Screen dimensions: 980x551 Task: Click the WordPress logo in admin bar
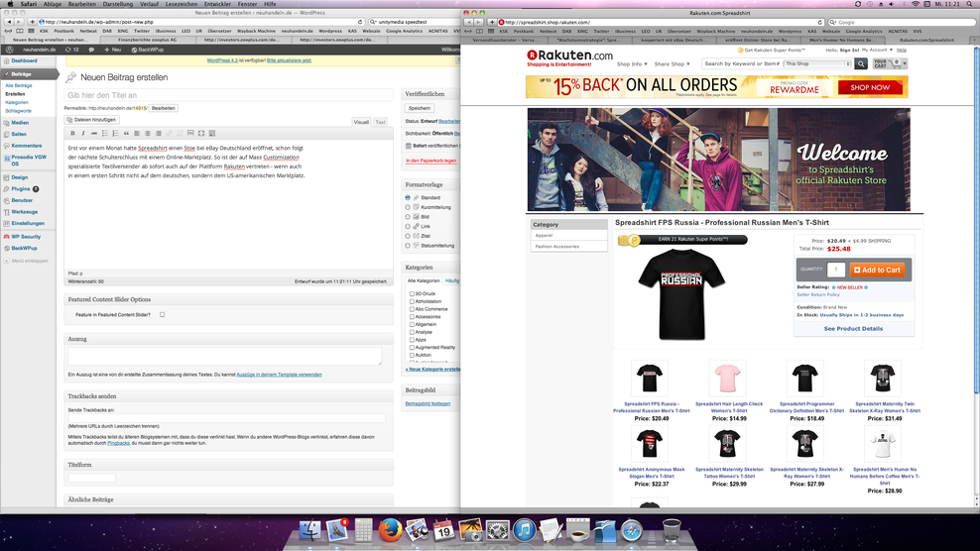pyautogui.click(x=9, y=50)
